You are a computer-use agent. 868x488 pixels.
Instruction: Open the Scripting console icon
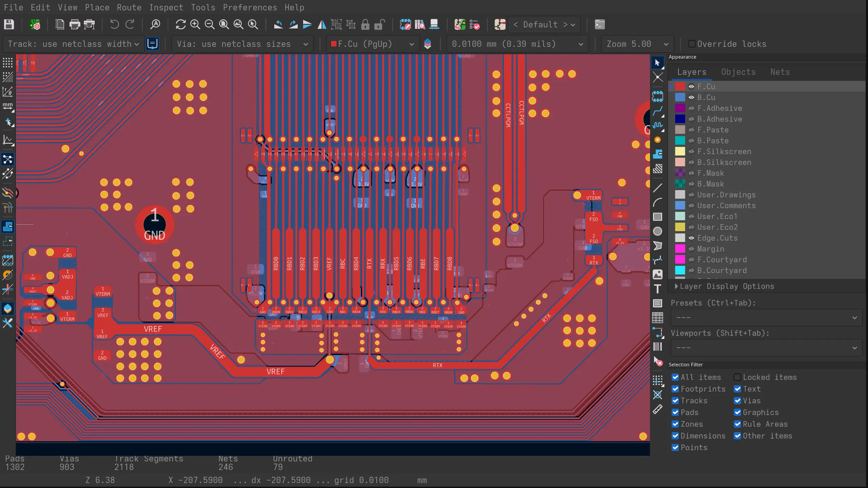click(x=599, y=24)
